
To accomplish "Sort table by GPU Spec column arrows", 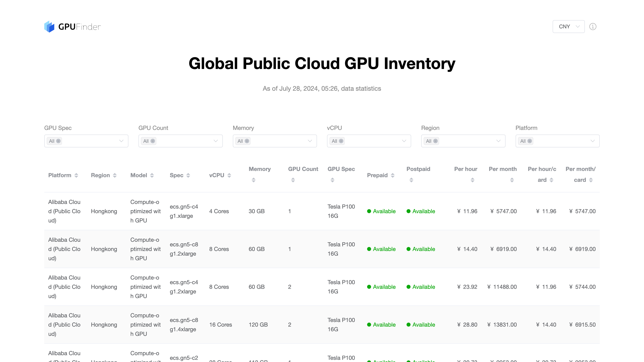I will coord(332,180).
